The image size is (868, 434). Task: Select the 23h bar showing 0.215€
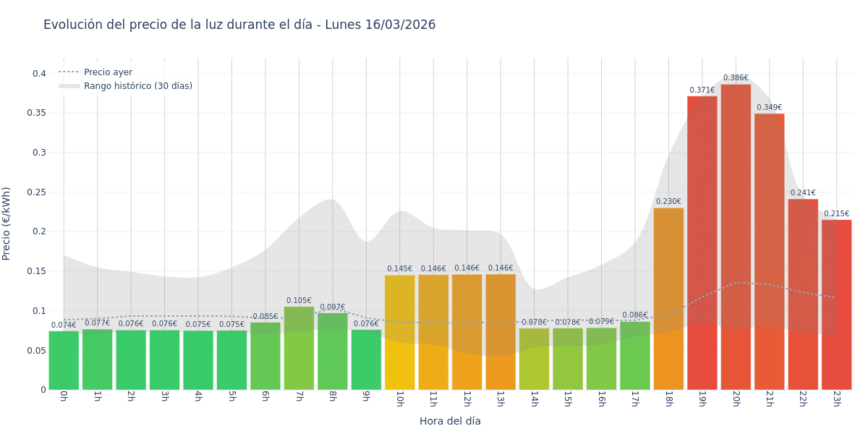(836, 305)
